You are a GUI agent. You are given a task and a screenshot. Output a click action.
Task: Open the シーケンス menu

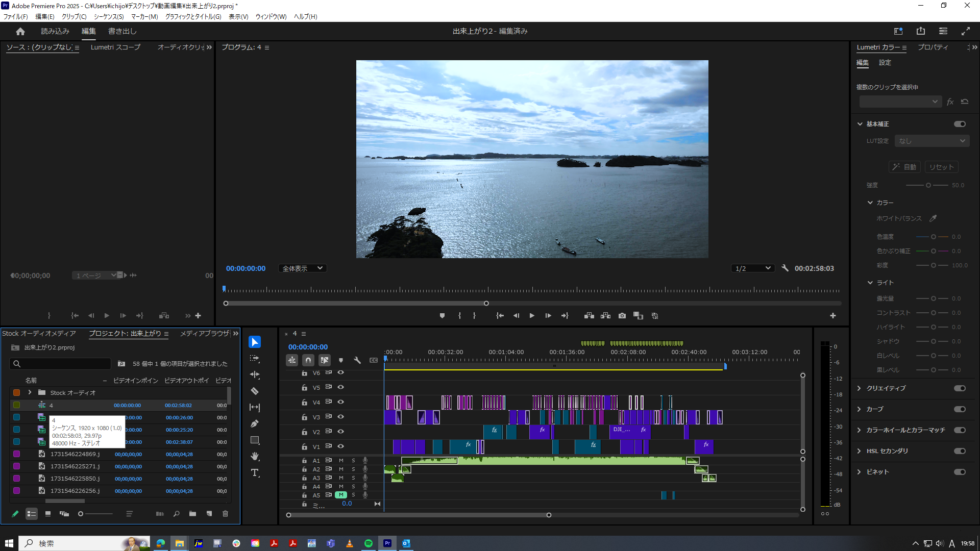(x=108, y=16)
